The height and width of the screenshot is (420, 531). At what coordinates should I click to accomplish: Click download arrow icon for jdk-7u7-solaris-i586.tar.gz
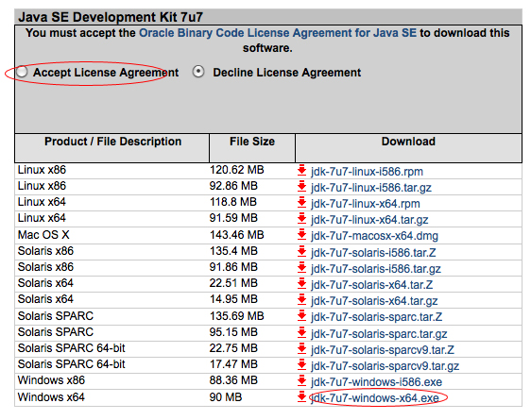(x=301, y=267)
